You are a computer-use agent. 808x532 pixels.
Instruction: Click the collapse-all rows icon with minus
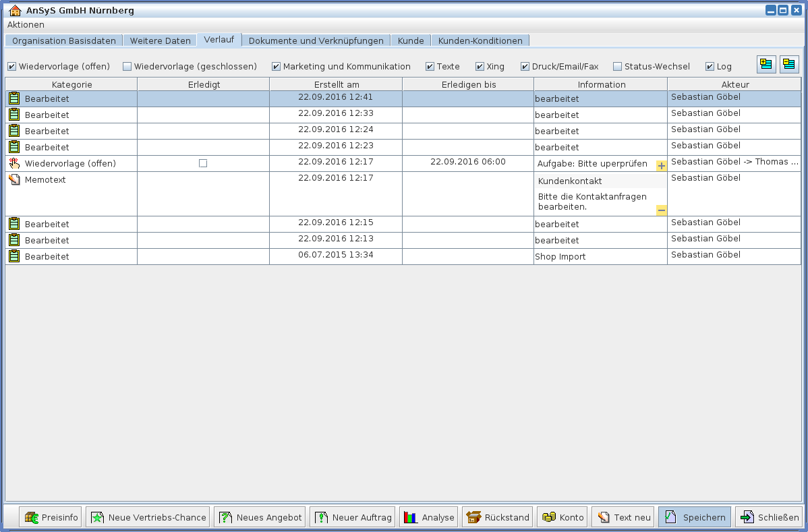[x=789, y=65]
